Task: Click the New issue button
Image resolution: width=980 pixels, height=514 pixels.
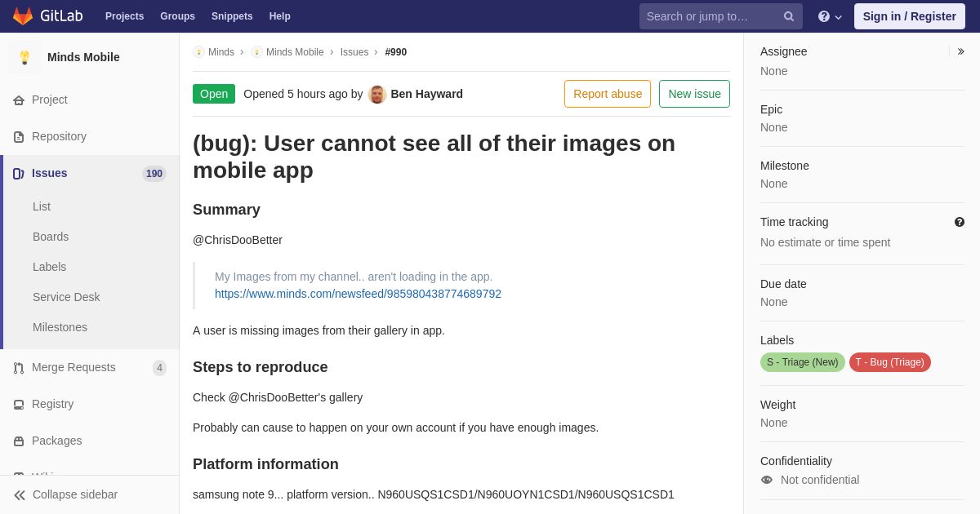Action: point(694,94)
